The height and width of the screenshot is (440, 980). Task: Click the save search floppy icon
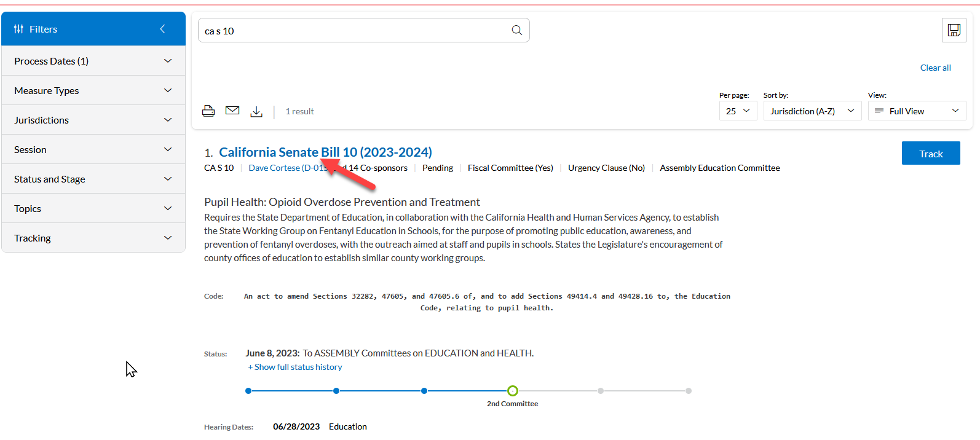click(x=954, y=30)
